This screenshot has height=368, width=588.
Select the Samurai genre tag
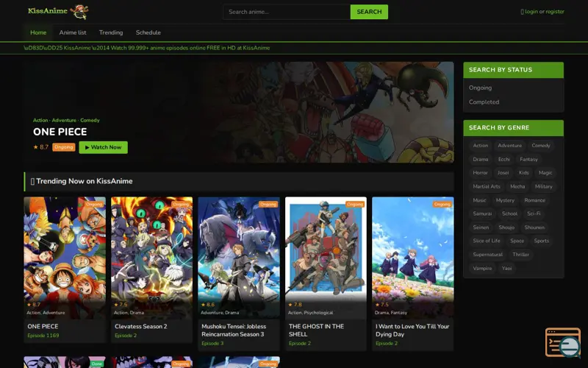(x=482, y=213)
